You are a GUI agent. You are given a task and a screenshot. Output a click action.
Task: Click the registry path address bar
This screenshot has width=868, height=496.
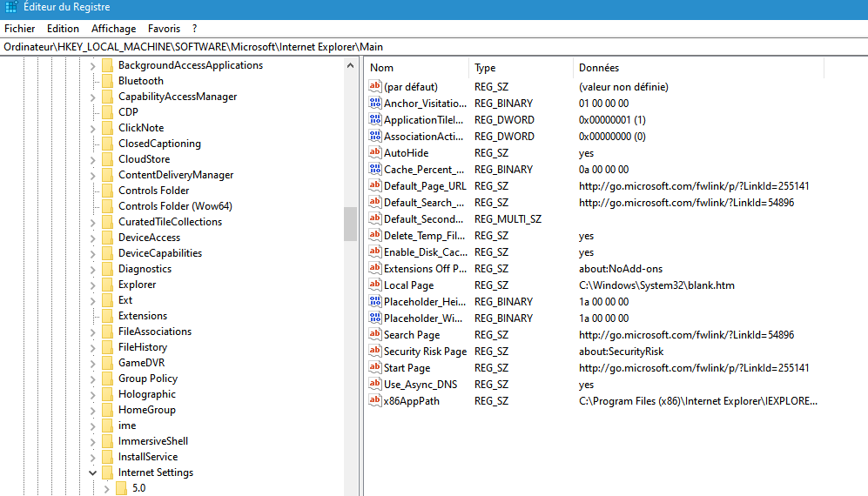[434, 46]
